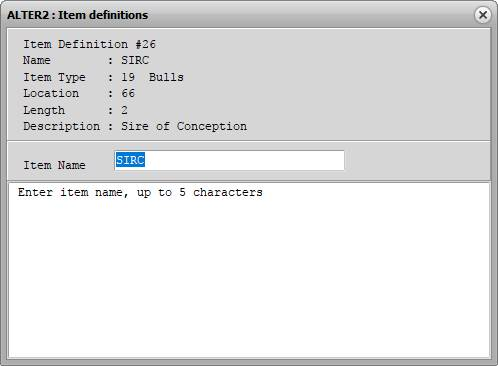This screenshot has width=498, height=366.
Task: Click the Name label in the definition summary
Action: click(37, 60)
